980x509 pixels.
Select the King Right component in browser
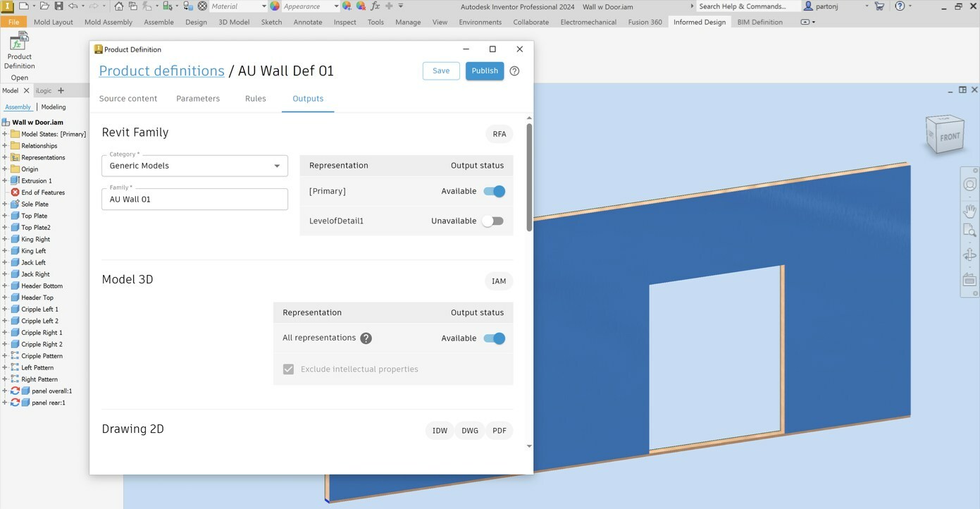tap(35, 239)
